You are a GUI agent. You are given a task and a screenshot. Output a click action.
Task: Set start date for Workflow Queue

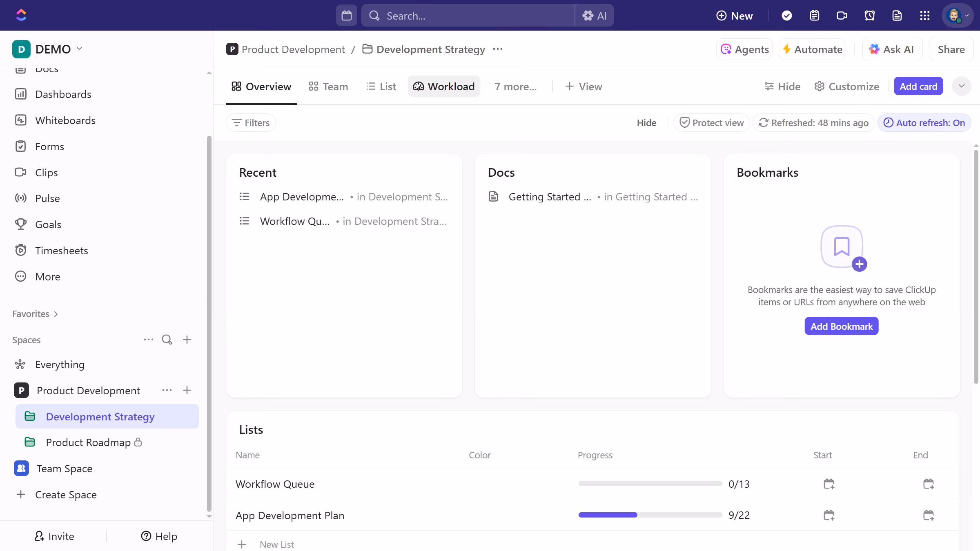coord(829,484)
